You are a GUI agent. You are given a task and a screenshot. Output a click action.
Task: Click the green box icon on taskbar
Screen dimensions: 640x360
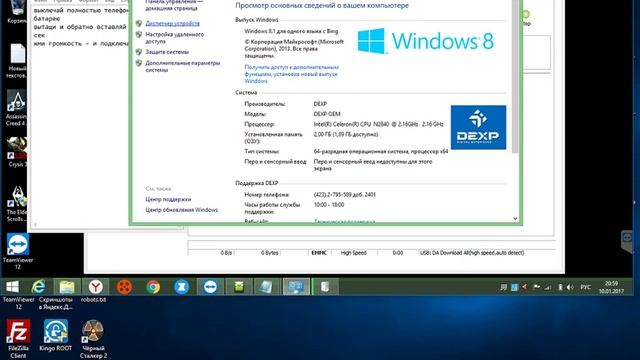tap(239, 287)
